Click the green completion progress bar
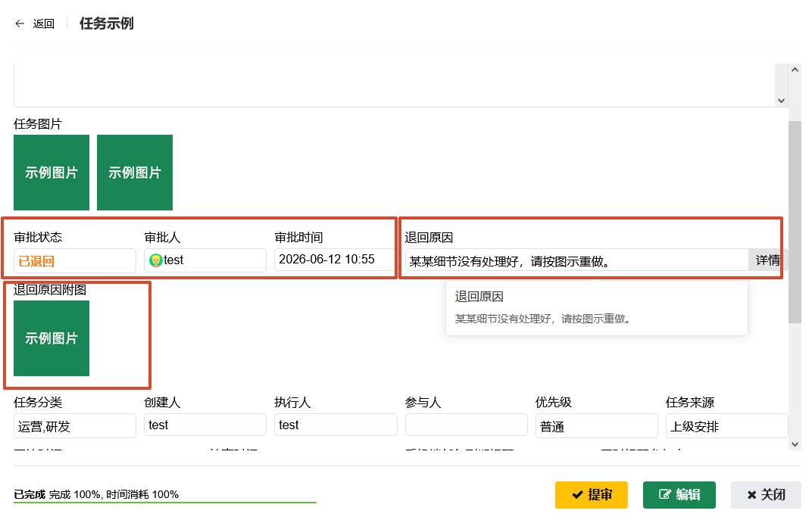812x520 pixels. coord(164,503)
